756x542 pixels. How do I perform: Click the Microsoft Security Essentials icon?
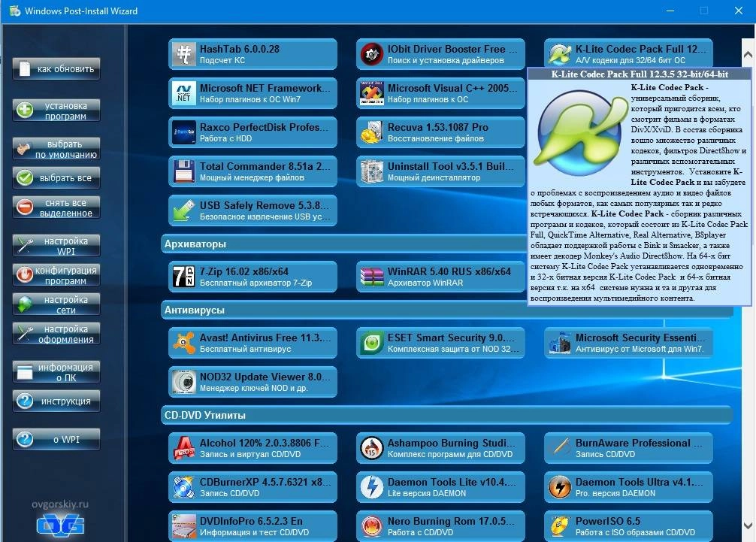tap(560, 342)
